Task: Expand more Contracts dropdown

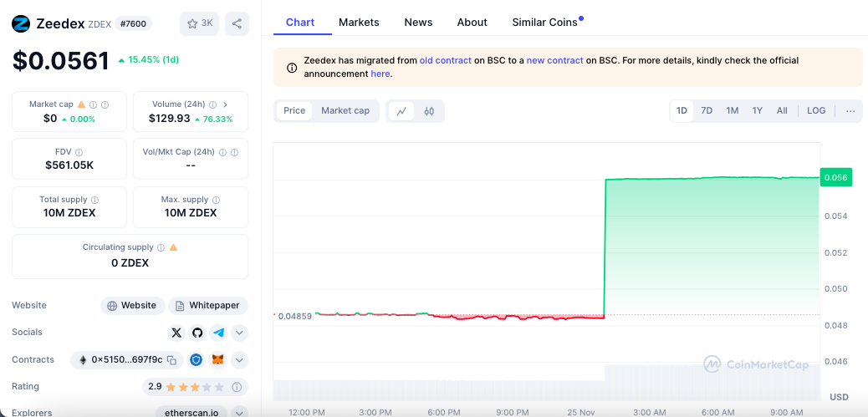Action: [239, 360]
